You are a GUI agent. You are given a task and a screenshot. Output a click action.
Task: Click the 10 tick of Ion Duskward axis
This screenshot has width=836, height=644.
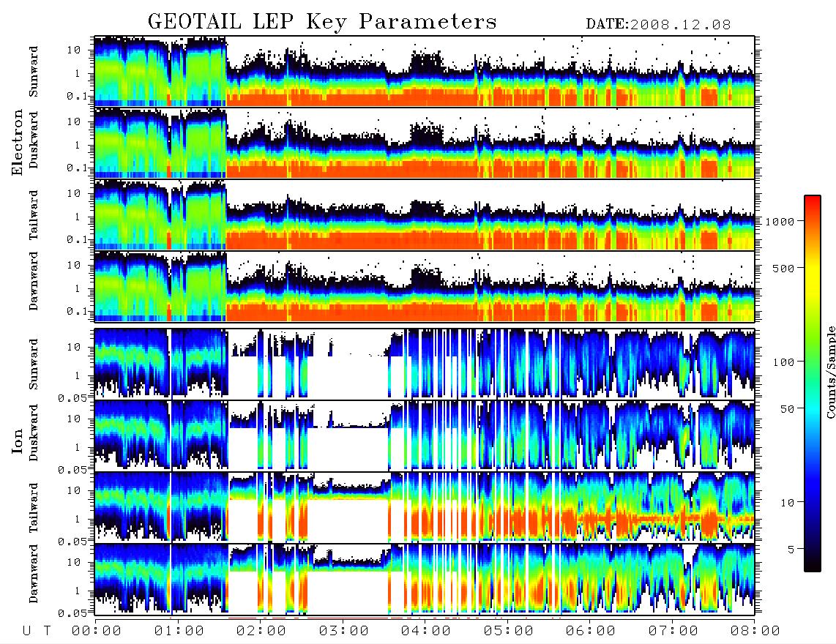[74, 419]
